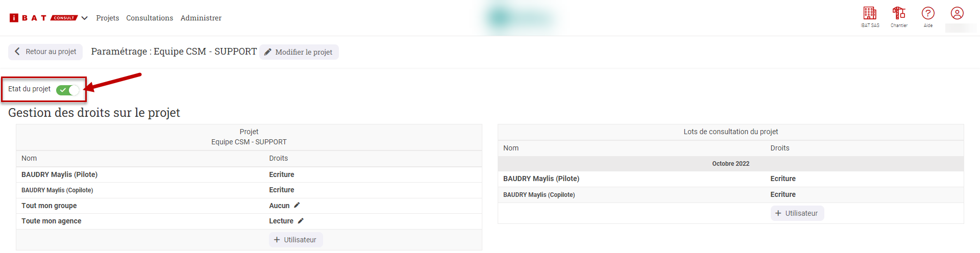This screenshot has width=980, height=253.
Task: Toggle the Etat du projet switch
Action: 68,90
